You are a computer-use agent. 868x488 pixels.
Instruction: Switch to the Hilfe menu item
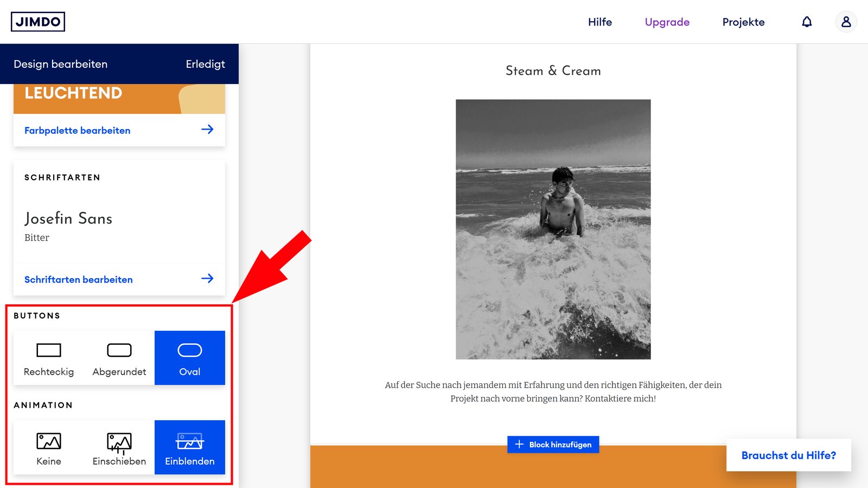599,22
